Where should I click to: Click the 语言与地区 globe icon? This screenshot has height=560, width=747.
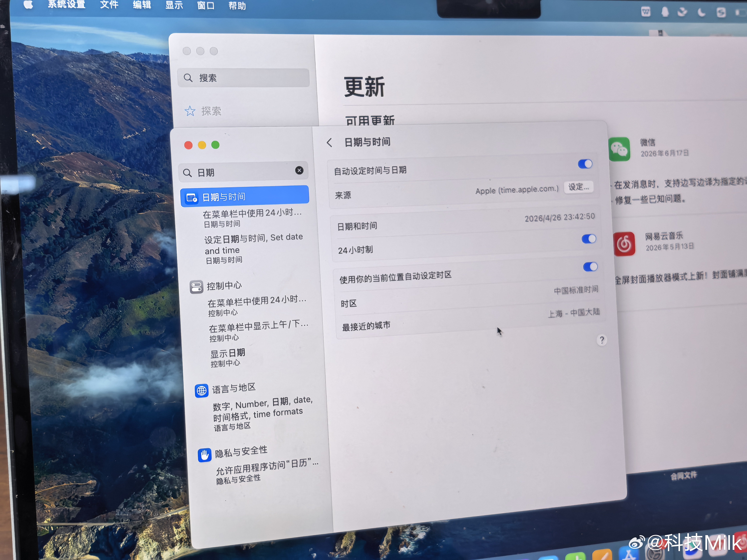click(x=202, y=391)
